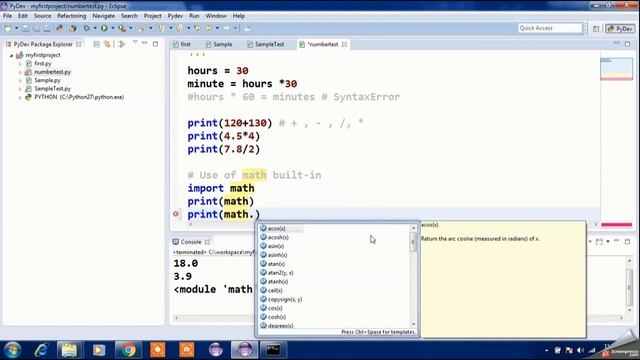Click the Forward navigation arrow icon
The height and width of the screenshot is (360, 640).
click(227, 28)
